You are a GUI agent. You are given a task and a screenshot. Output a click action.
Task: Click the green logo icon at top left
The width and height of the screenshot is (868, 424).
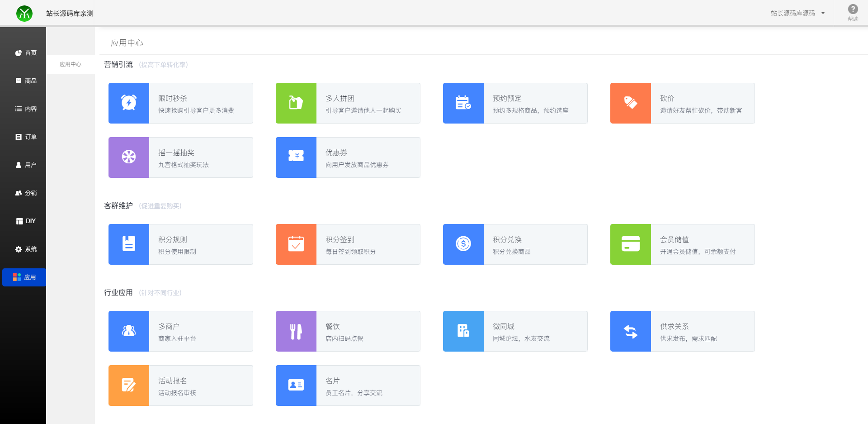pos(24,14)
